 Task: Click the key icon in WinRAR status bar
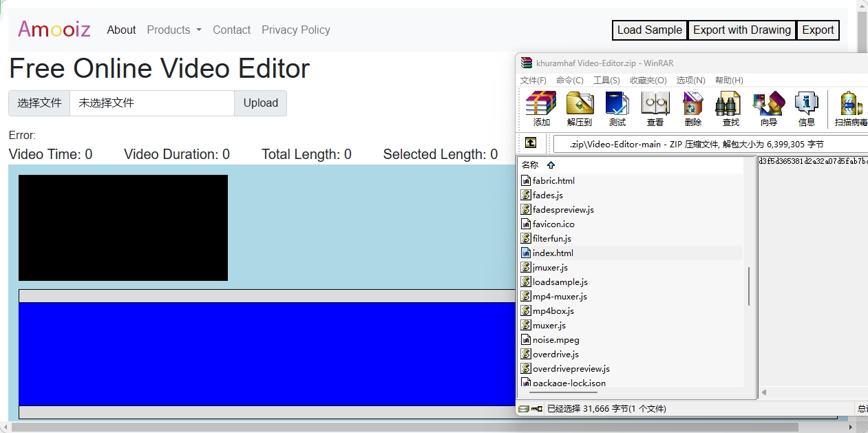[x=537, y=408]
